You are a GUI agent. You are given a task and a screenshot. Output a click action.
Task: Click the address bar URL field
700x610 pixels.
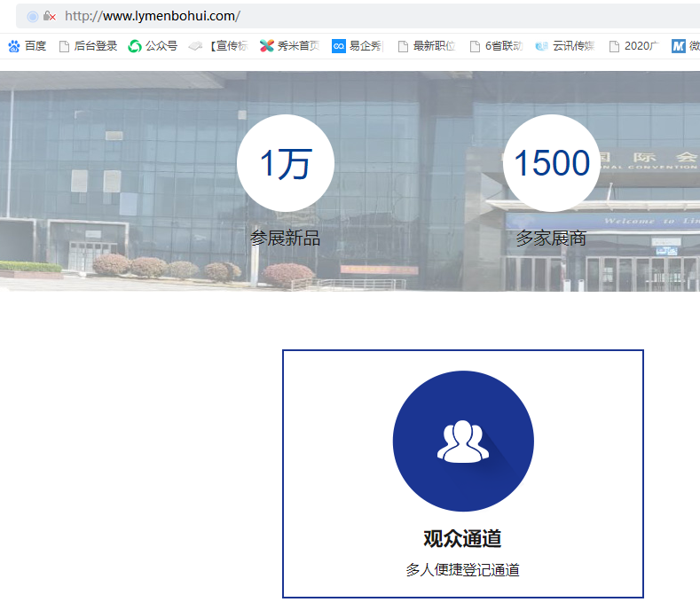click(x=355, y=16)
